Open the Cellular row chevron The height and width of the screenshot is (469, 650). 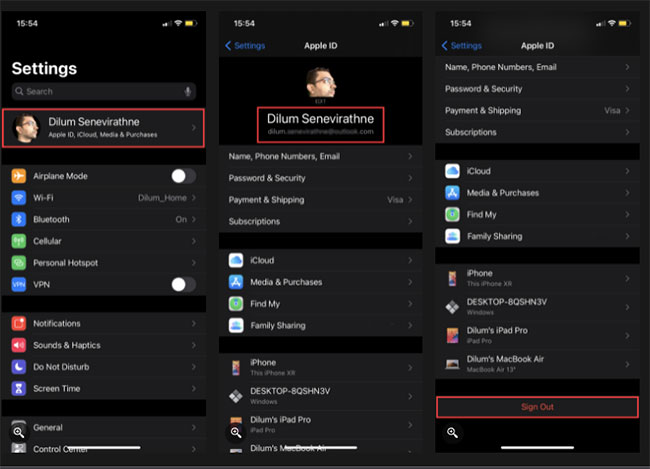coord(194,241)
